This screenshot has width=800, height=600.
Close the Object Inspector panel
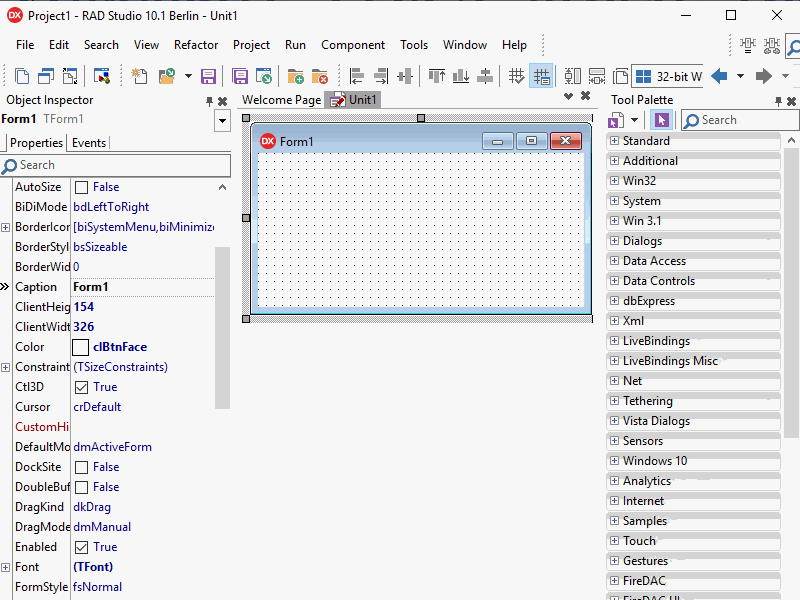pyautogui.click(x=222, y=102)
